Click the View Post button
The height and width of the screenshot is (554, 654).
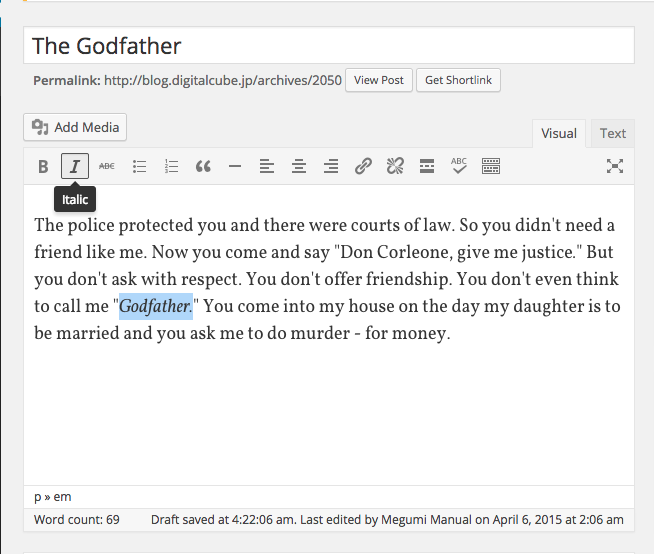click(379, 80)
